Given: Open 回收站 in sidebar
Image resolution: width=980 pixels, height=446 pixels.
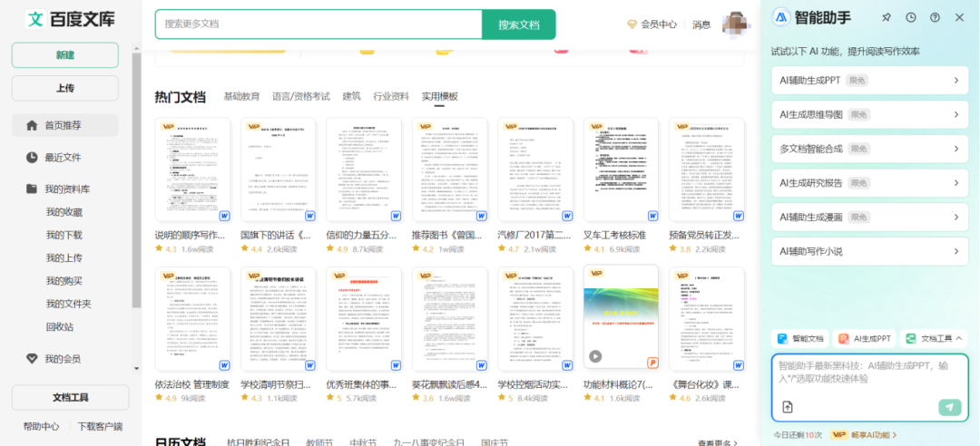Looking at the screenshot, I should click(59, 326).
